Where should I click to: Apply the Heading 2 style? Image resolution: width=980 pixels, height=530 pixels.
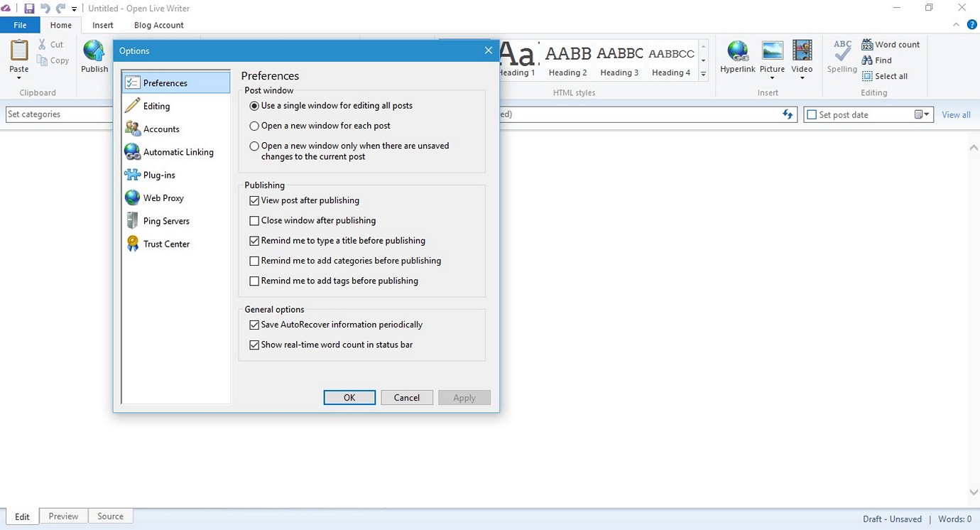click(568, 60)
